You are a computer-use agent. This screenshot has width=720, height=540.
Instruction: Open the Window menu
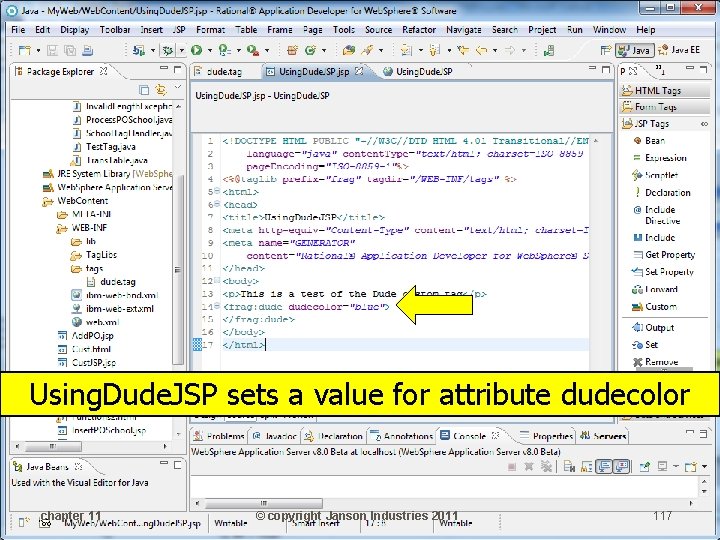pyautogui.click(x=609, y=30)
